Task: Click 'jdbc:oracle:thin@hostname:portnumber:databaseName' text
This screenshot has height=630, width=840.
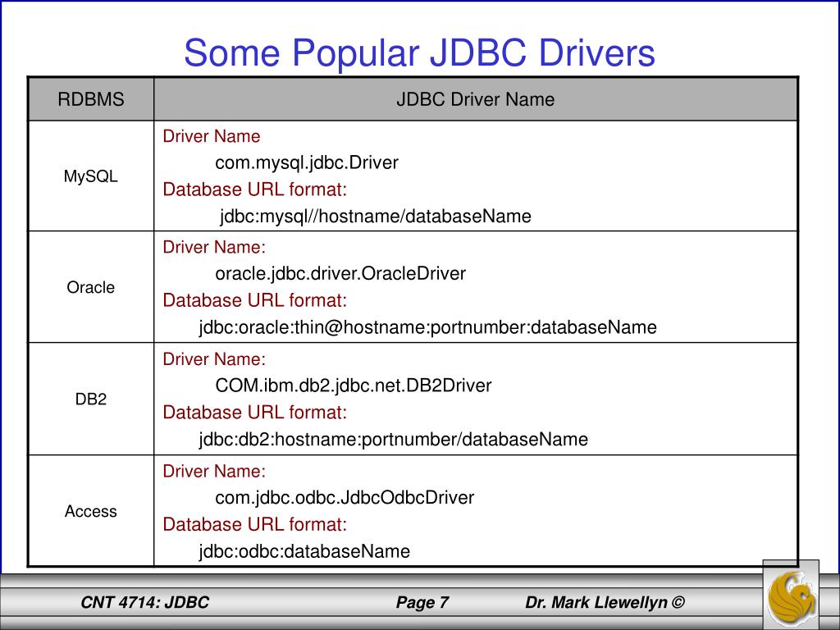Action: (427, 327)
